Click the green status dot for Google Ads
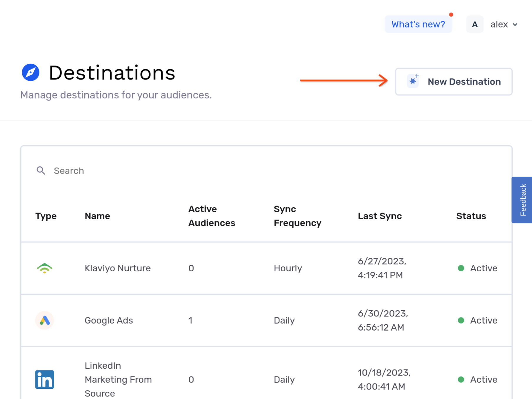This screenshot has height=399, width=532. pyautogui.click(x=461, y=320)
